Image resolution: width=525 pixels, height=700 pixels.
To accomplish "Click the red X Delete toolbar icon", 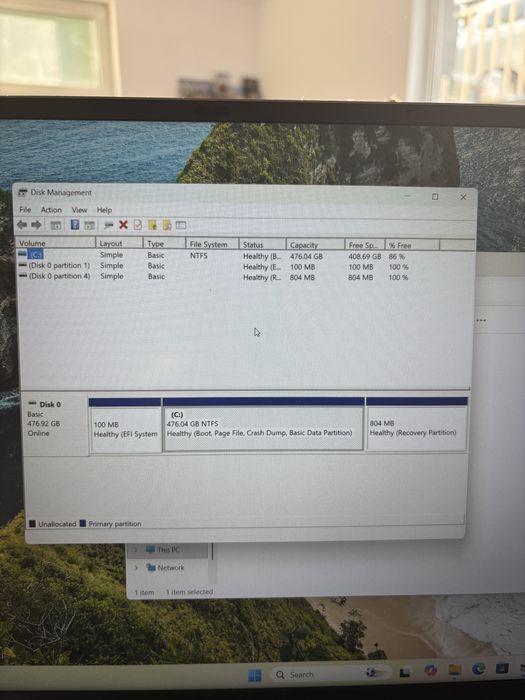I will coord(123,225).
